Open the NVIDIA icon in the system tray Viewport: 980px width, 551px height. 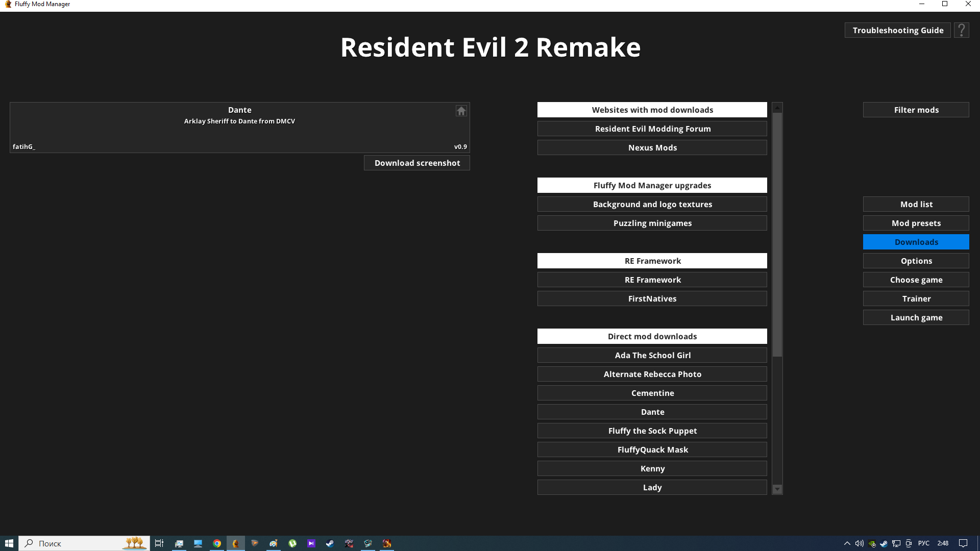coord(872,543)
